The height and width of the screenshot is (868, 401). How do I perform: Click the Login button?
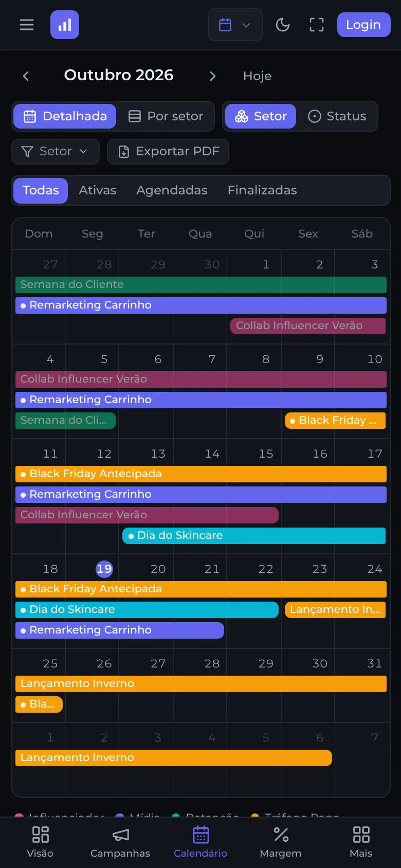tap(363, 25)
